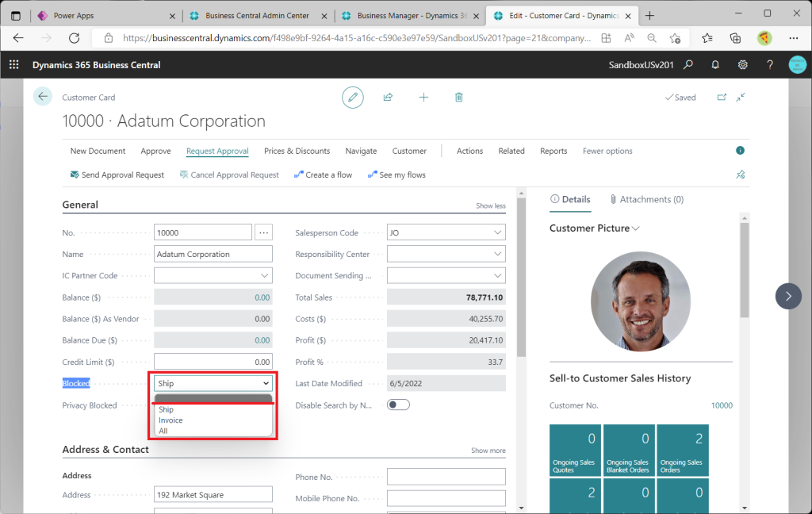Open browser collections icon
Viewport: 812px width, 514px height.
pos(735,38)
